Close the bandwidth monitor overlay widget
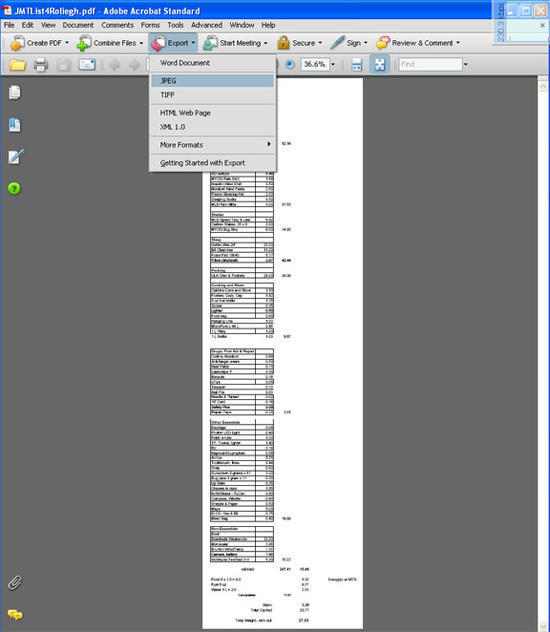Screen dimensions: 550x632 pos(542,25)
